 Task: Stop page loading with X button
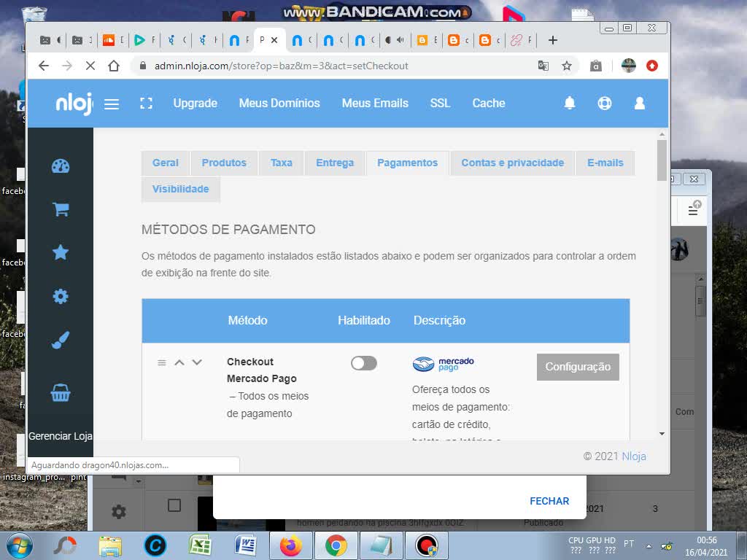tap(90, 66)
